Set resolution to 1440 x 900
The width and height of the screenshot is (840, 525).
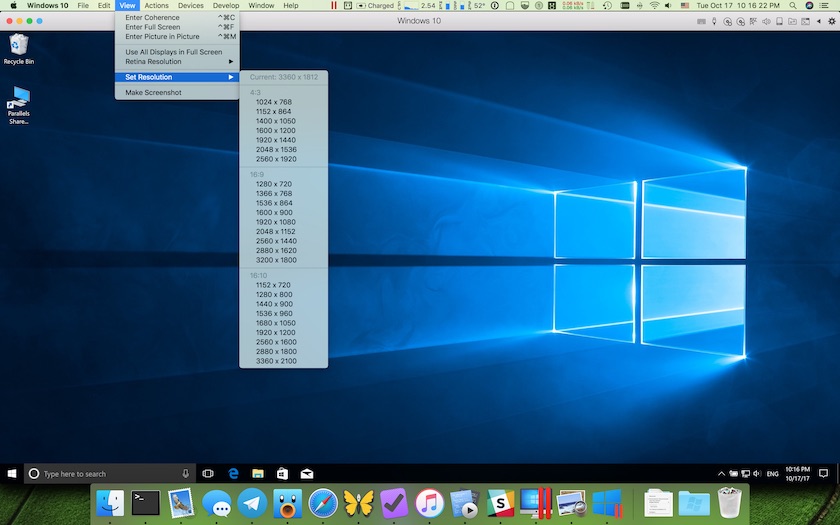[283, 304]
